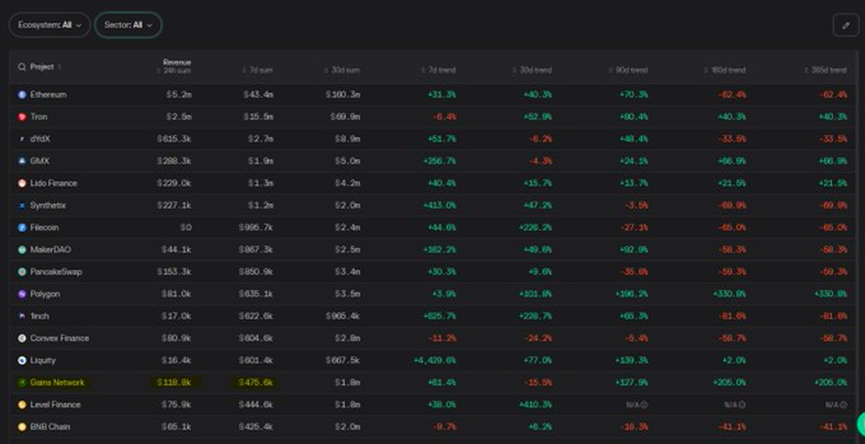Click info icon in Level Finance 365d trend
The image size is (865, 444).
click(x=843, y=405)
